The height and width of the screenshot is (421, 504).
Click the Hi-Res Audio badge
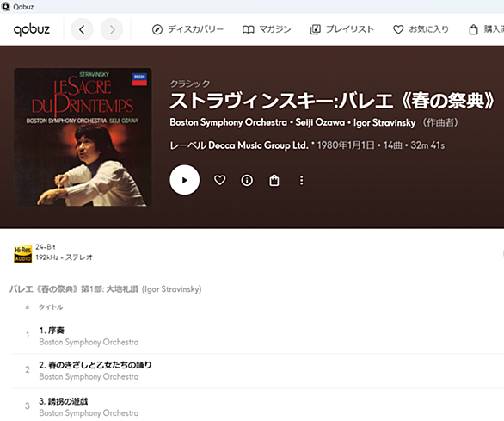coord(23,254)
